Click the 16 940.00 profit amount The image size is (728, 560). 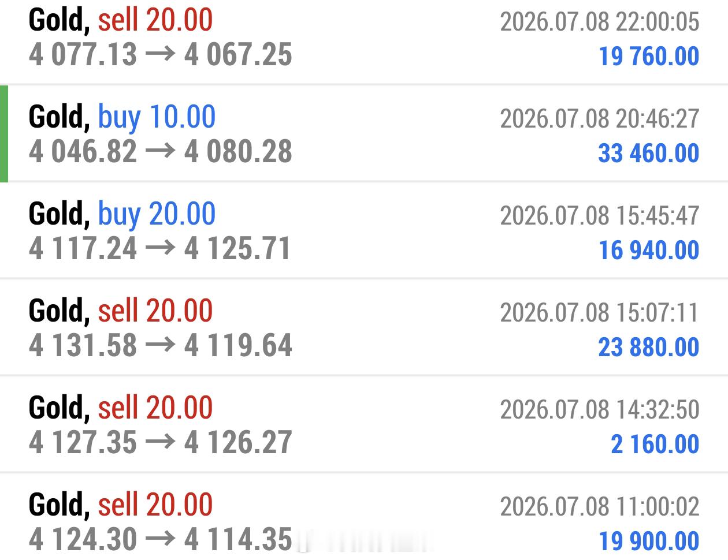pyautogui.click(x=649, y=251)
